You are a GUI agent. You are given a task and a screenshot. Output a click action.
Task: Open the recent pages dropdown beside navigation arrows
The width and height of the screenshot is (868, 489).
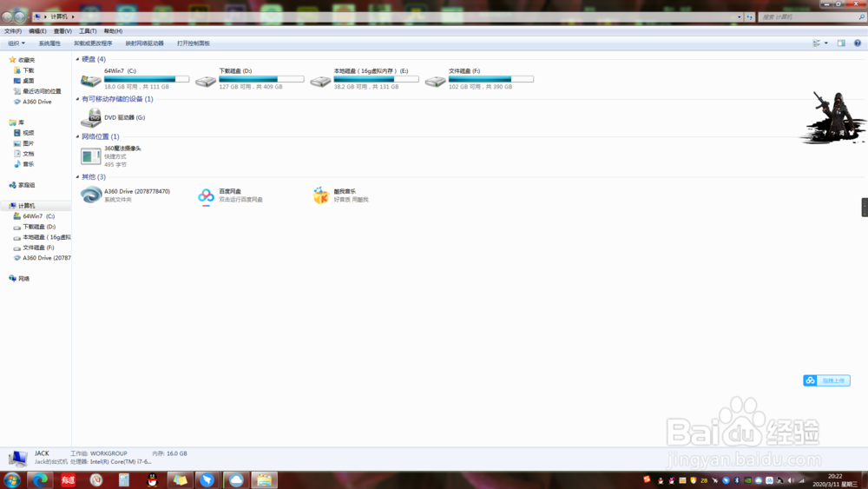pos(29,17)
